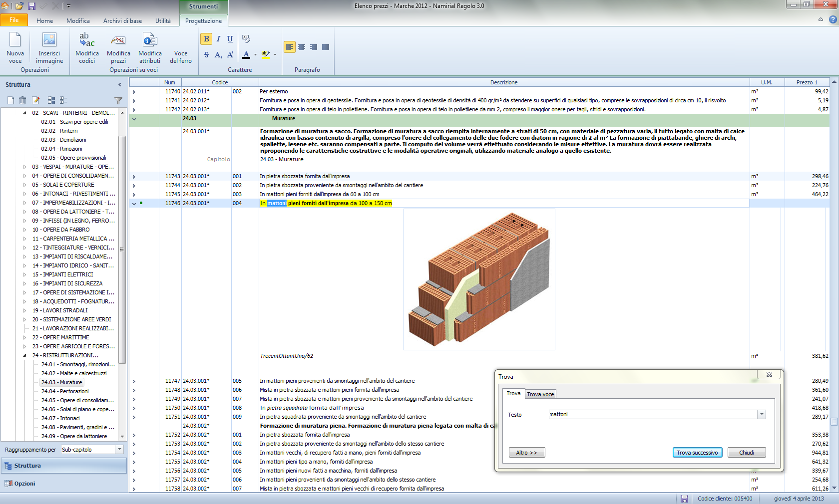Select 24.04 - Perforazioni in the tree
Viewport: 839px width, 504px height.
(x=65, y=391)
